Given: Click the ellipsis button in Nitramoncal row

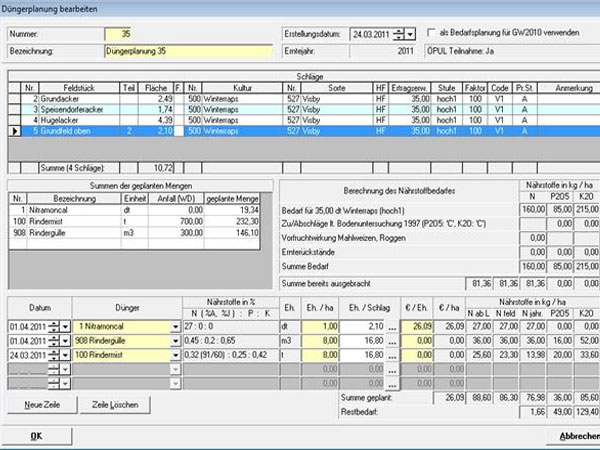Looking at the screenshot, I should 392,327.
